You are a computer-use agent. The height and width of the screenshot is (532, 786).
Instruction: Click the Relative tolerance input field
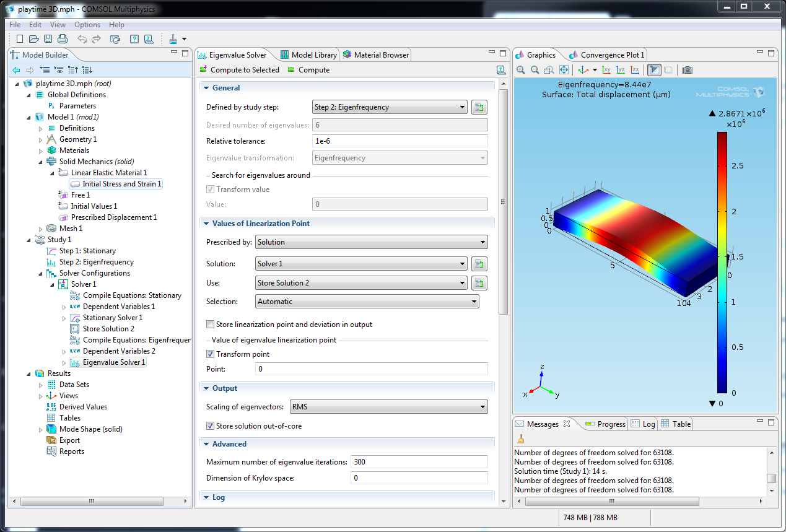pyautogui.click(x=400, y=141)
